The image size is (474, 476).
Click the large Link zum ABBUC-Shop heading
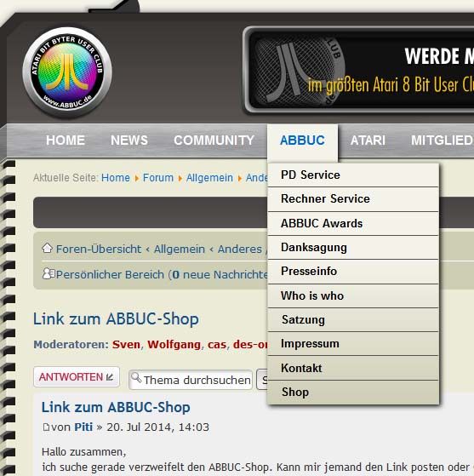pyautogui.click(x=116, y=319)
